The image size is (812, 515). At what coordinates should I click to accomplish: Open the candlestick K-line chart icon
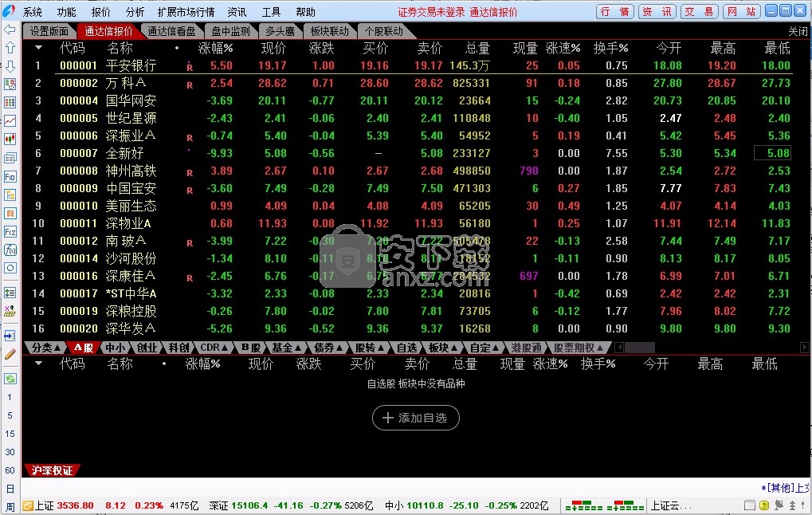(x=10, y=139)
